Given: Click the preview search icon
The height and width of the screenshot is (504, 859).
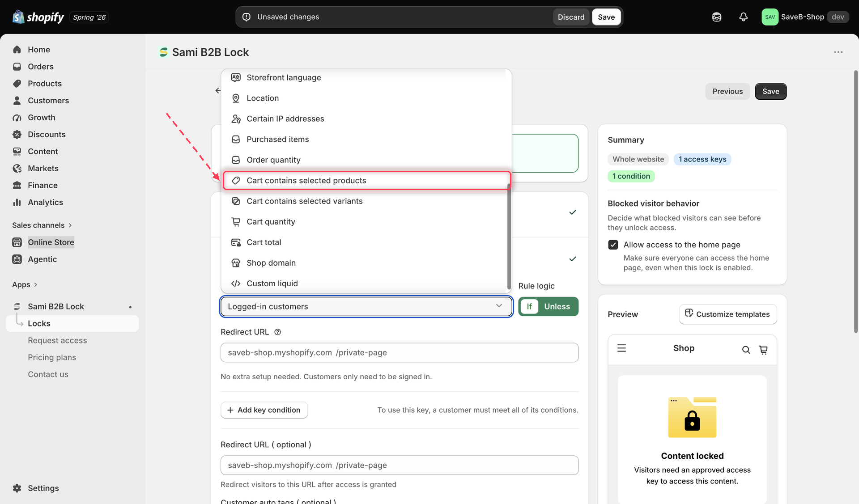Looking at the screenshot, I should click(746, 350).
